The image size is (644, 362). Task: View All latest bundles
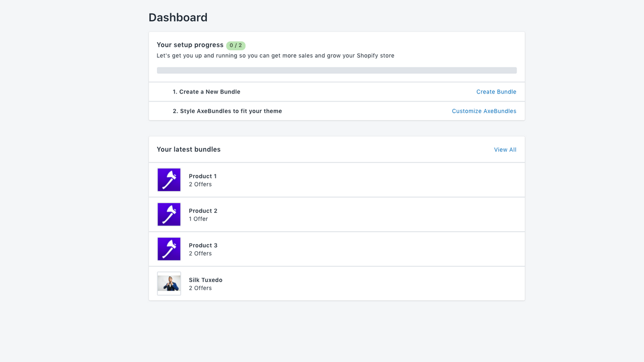(x=505, y=149)
